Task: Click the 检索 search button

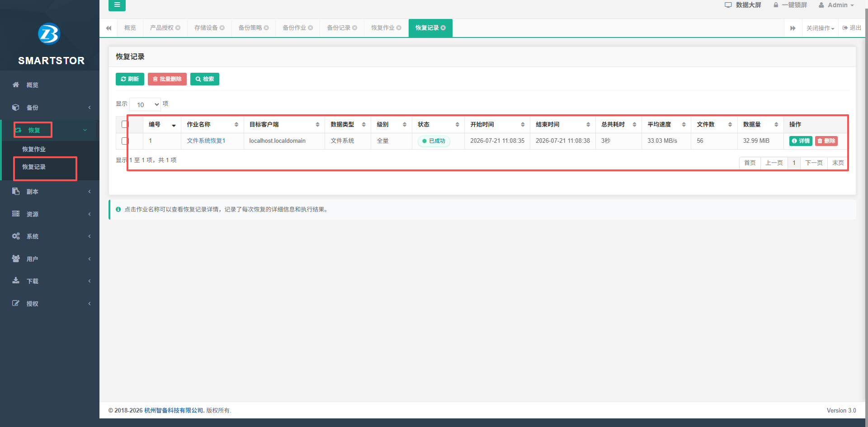Action: pyautogui.click(x=205, y=79)
